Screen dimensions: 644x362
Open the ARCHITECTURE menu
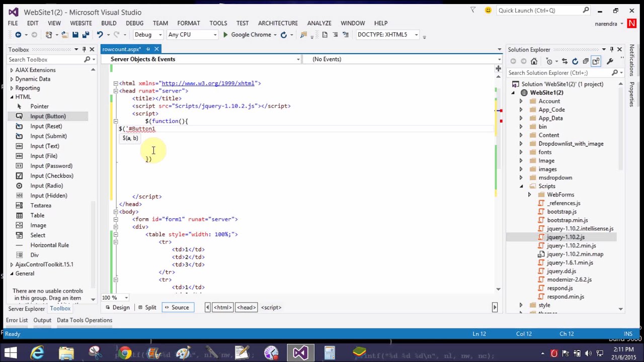(278, 23)
